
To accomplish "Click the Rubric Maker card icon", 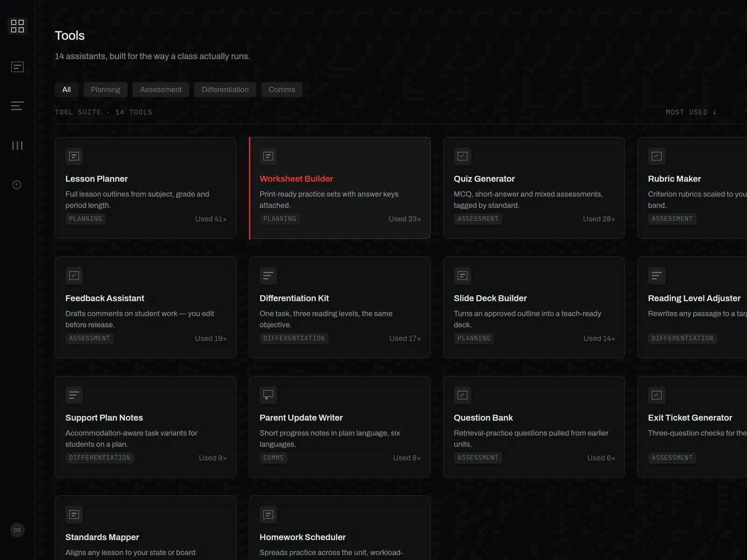I will (x=657, y=156).
